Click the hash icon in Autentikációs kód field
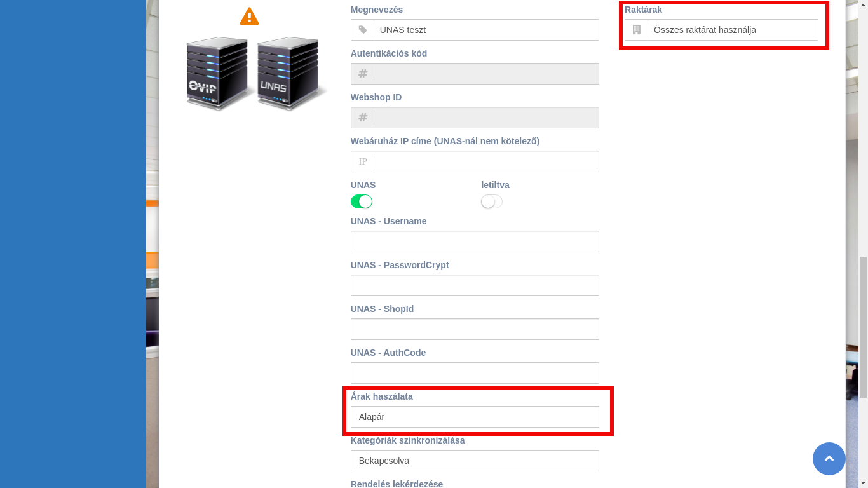Image resolution: width=868 pixels, height=488 pixels. click(363, 74)
